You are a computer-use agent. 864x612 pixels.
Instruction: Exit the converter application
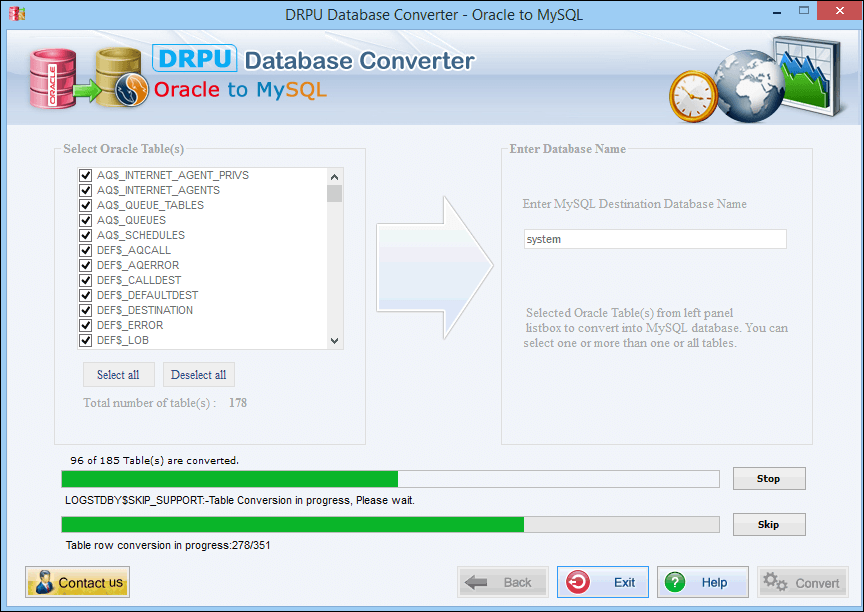pyautogui.click(x=603, y=582)
